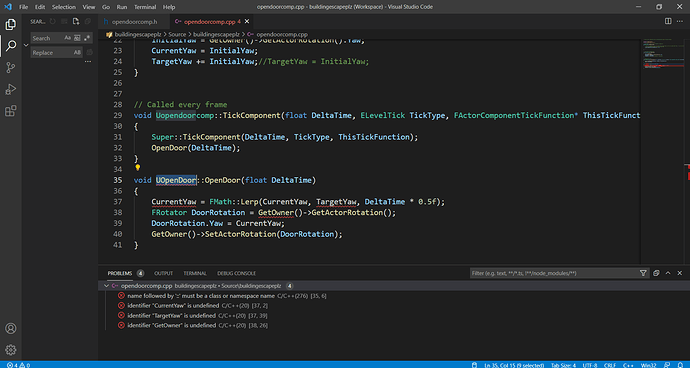690x368 pixels.
Task: Click the Source breadcrumb
Action: click(176, 34)
